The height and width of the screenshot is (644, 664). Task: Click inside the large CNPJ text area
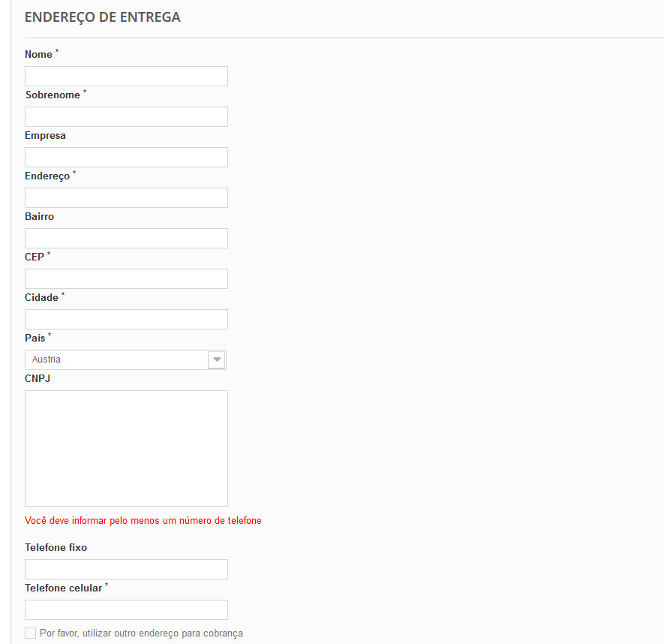(126, 448)
